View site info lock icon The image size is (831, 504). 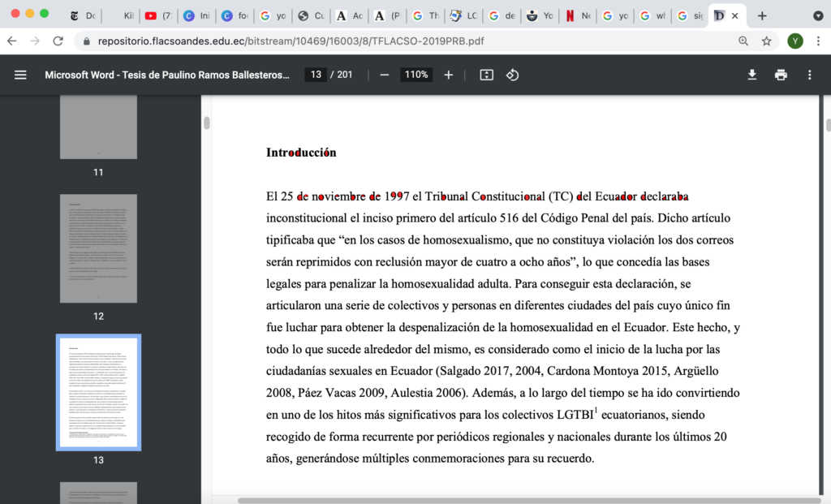86,41
